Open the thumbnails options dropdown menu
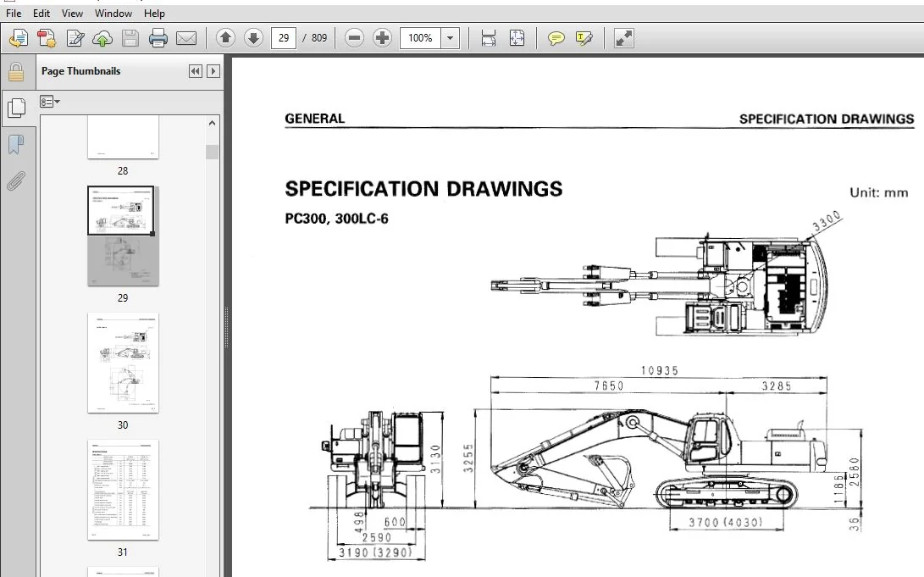The height and width of the screenshot is (577, 924). click(x=50, y=102)
